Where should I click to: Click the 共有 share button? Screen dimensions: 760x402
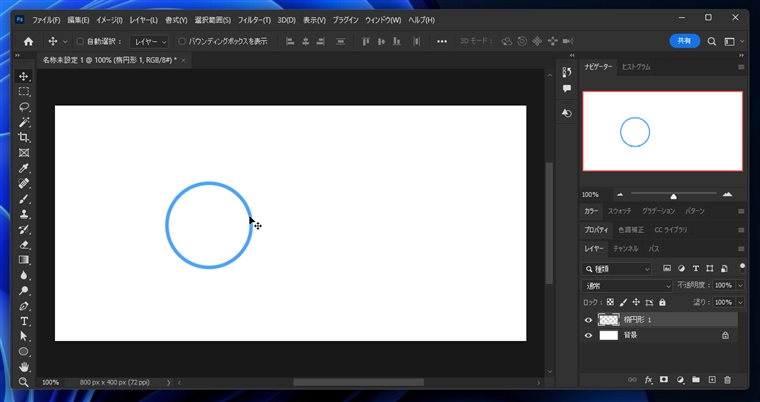tap(684, 42)
